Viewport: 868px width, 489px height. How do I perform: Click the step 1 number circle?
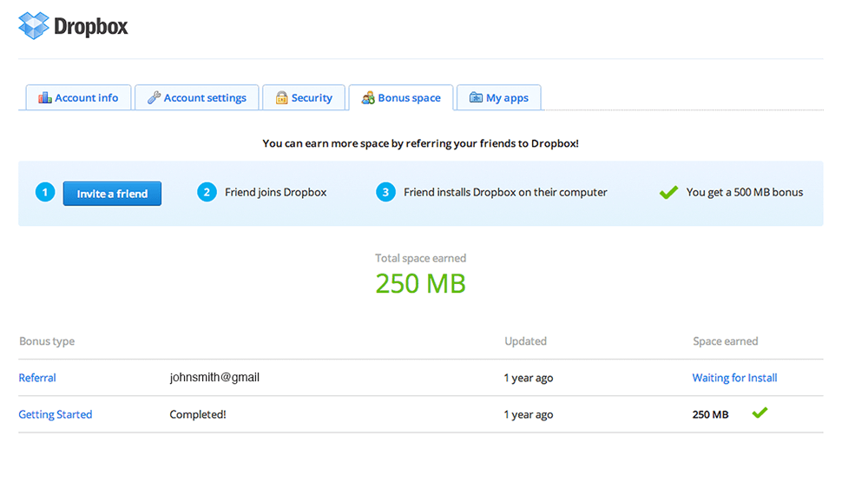[45, 193]
